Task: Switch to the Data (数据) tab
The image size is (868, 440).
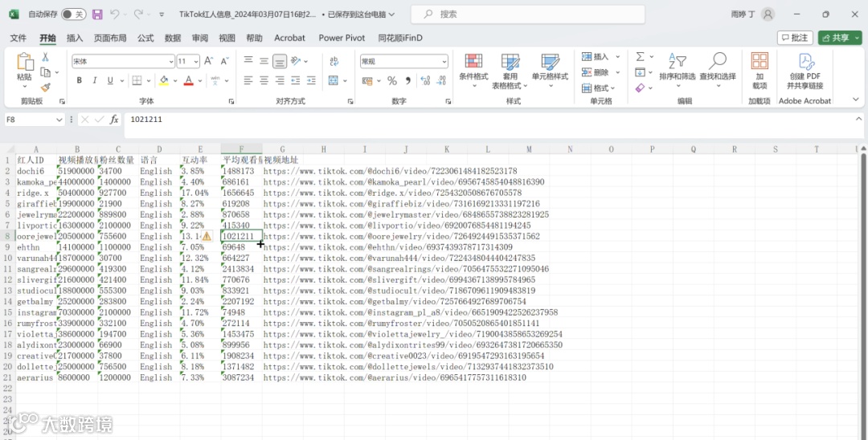Action: [173, 39]
